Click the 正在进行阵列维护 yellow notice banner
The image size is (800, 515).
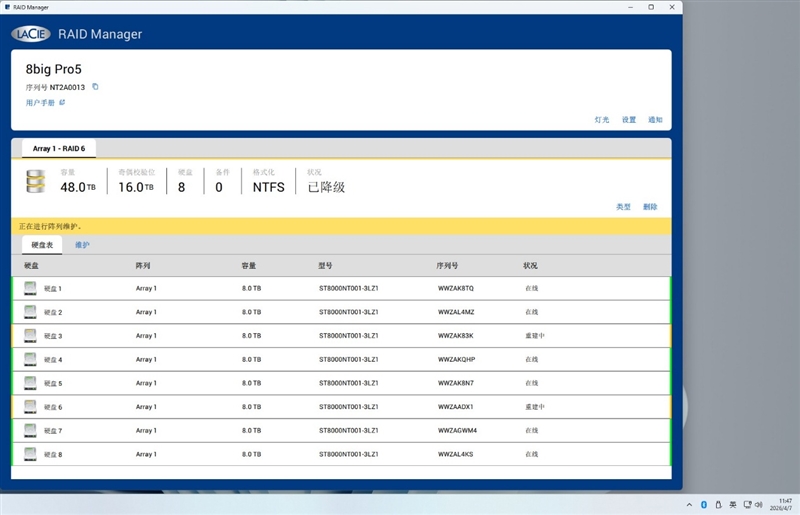pos(341,226)
